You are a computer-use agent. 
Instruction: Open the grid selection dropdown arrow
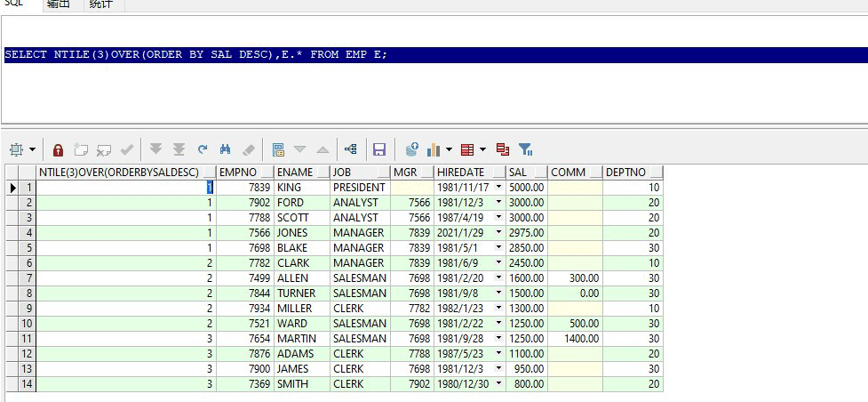(33, 150)
